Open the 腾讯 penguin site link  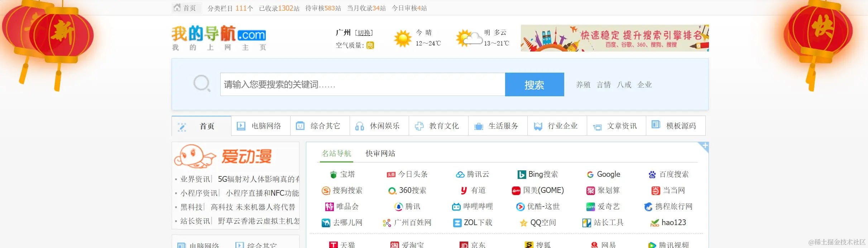[x=407, y=207]
